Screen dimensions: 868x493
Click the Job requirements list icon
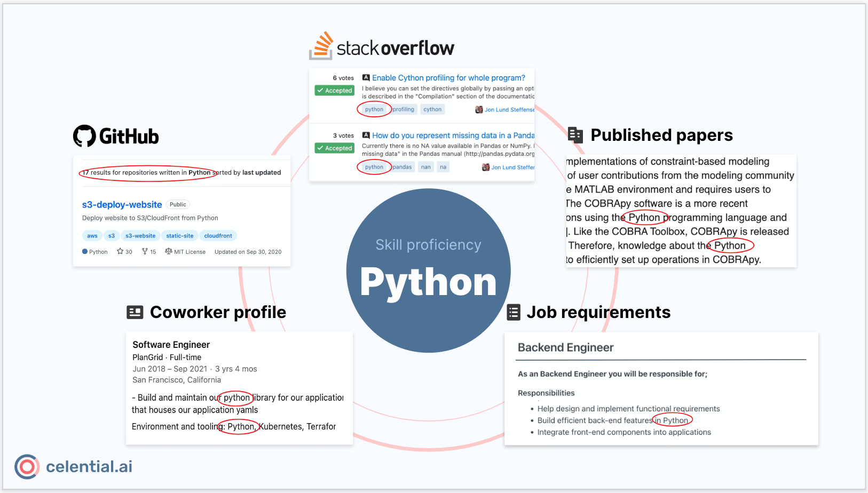coord(513,312)
